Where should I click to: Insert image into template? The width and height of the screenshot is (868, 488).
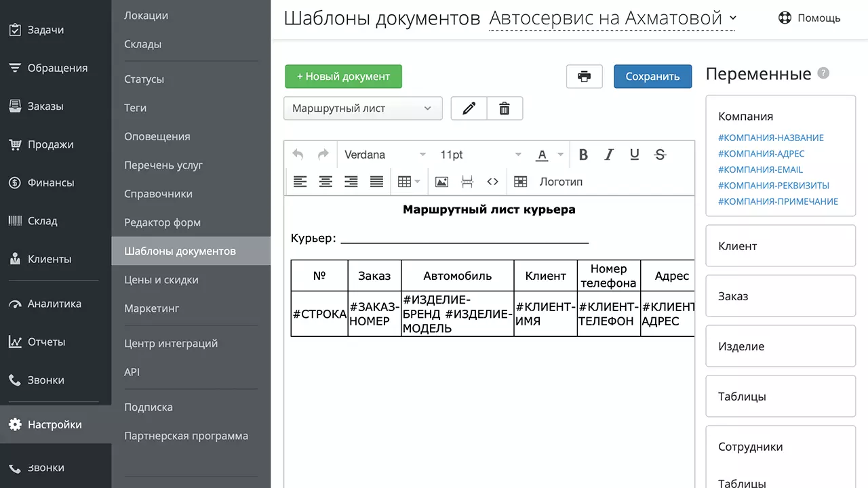click(441, 182)
